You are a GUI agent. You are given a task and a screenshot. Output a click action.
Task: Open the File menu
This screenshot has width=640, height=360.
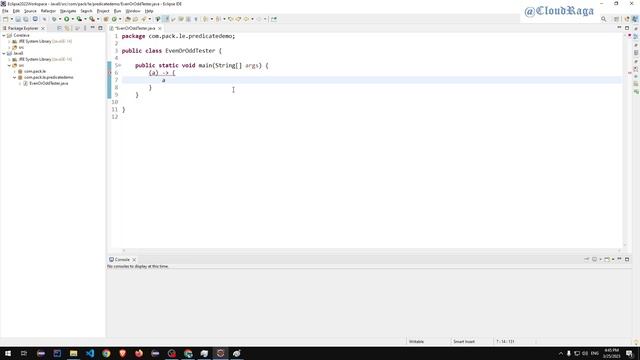[x=5, y=11]
